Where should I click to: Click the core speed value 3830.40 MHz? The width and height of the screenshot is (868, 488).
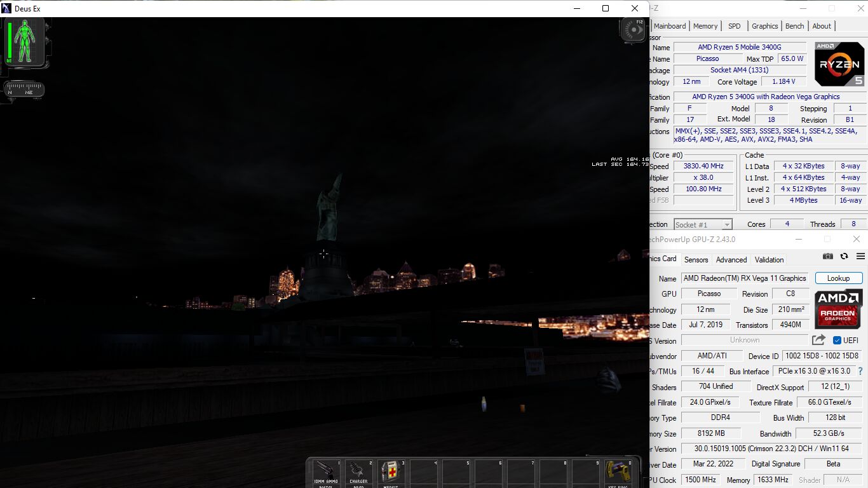coord(703,166)
